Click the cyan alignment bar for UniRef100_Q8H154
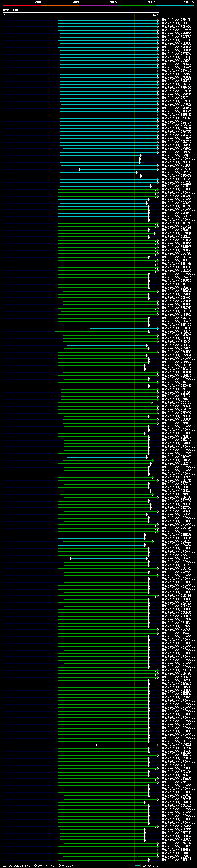The width and height of the screenshot is (197, 868). (108, 20)
